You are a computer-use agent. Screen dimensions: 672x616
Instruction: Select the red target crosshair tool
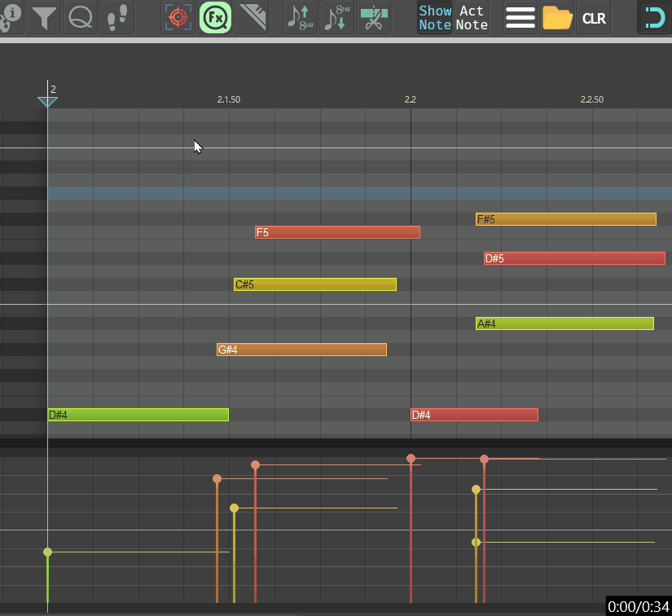[178, 18]
